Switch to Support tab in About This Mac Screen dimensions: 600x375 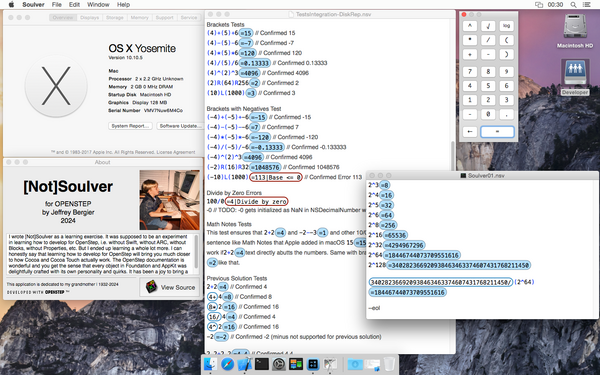(x=165, y=18)
